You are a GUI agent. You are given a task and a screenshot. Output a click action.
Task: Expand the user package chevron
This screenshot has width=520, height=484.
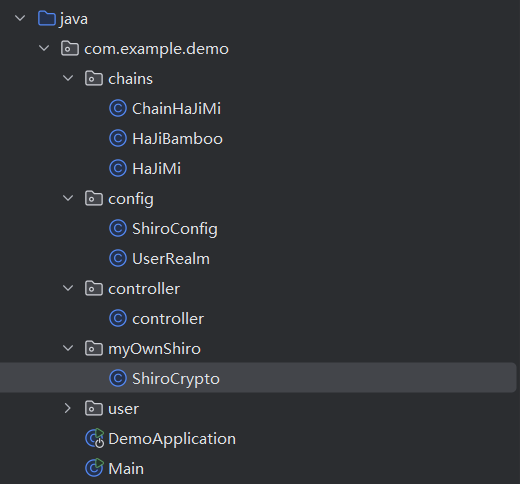68,408
